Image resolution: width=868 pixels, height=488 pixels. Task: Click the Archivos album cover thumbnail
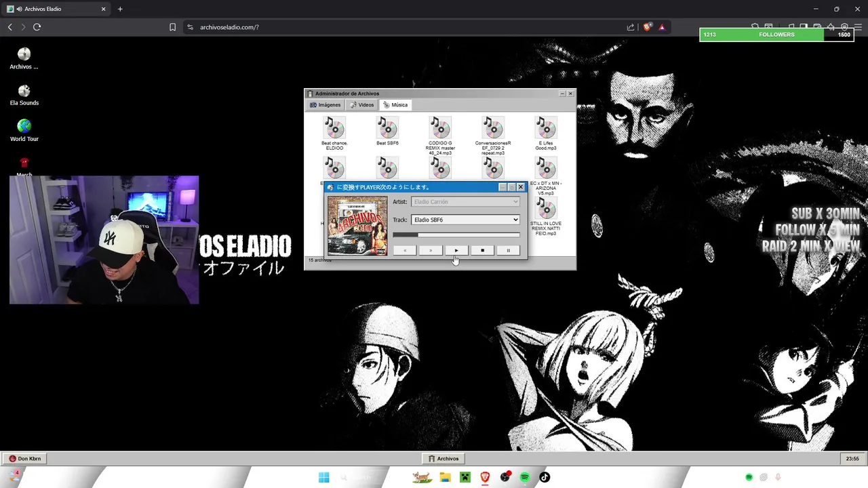[x=357, y=226]
